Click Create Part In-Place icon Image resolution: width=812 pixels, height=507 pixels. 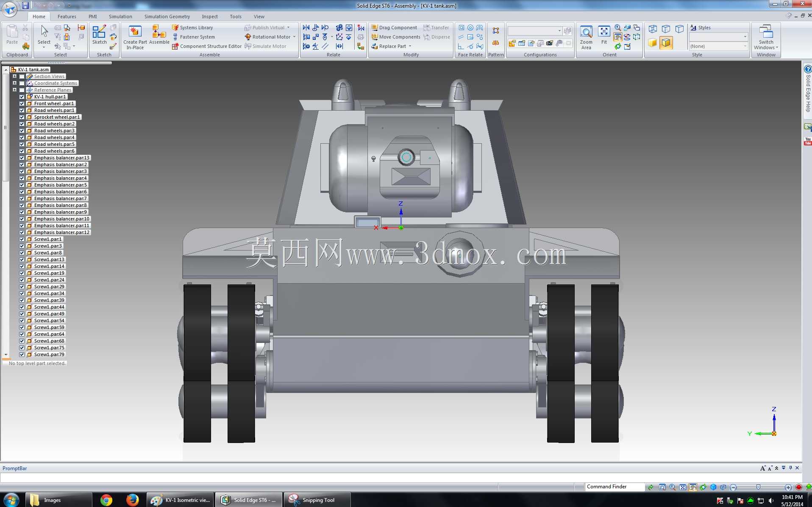tap(135, 37)
